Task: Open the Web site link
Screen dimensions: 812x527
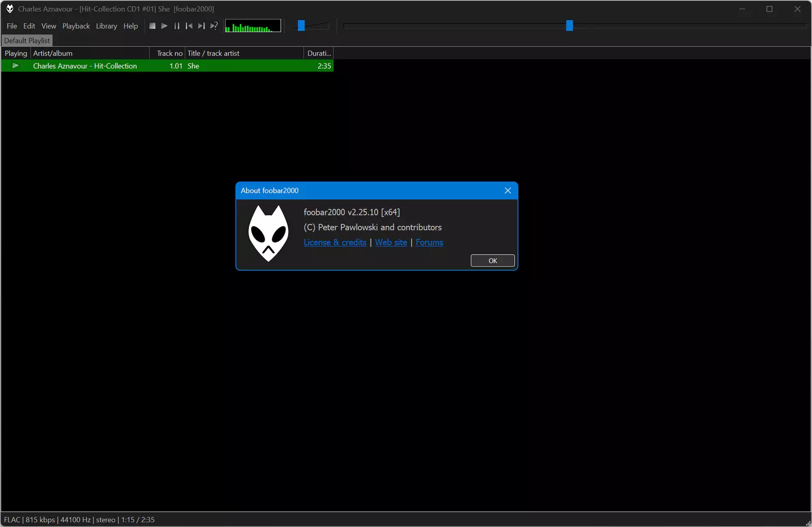Action: pos(391,242)
